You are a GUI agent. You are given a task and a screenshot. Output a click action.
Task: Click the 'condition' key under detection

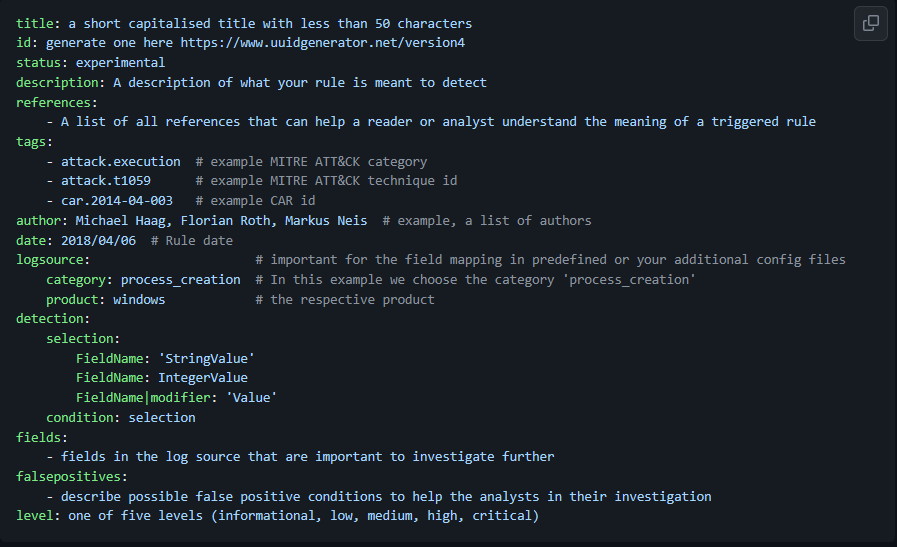point(80,417)
